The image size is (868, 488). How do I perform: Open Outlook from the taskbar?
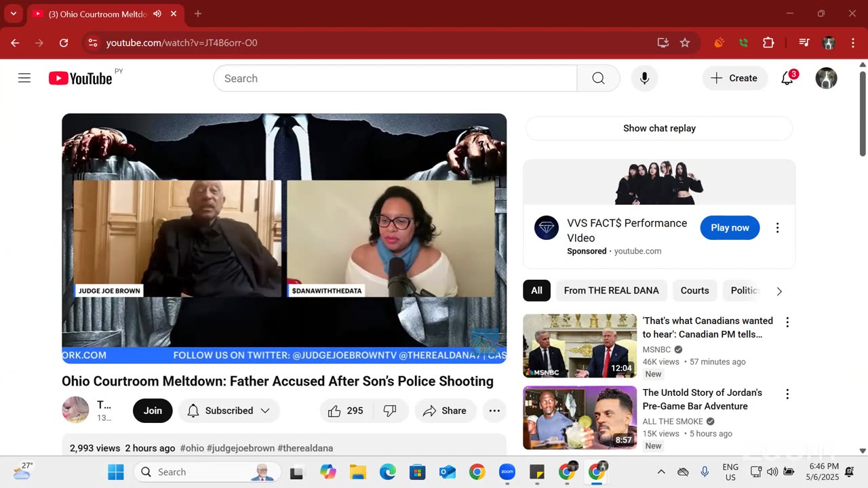(x=448, y=472)
